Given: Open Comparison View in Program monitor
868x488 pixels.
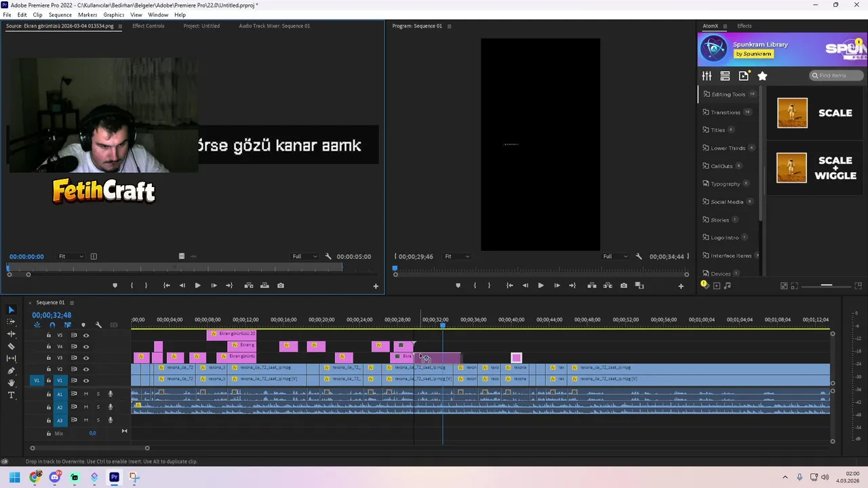Looking at the screenshot, I should pyautogui.click(x=639, y=285).
